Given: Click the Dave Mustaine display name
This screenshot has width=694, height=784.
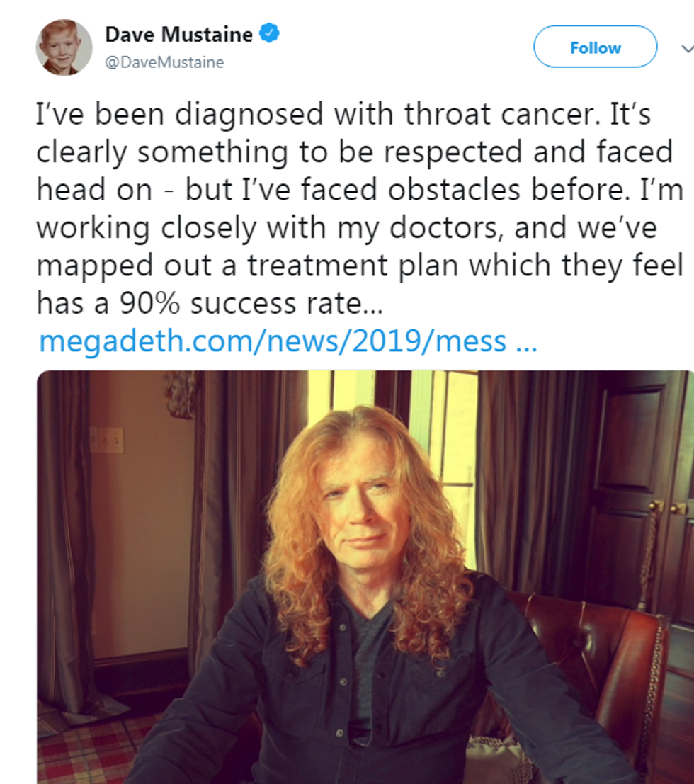Looking at the screenshot, I should point(178,34).
